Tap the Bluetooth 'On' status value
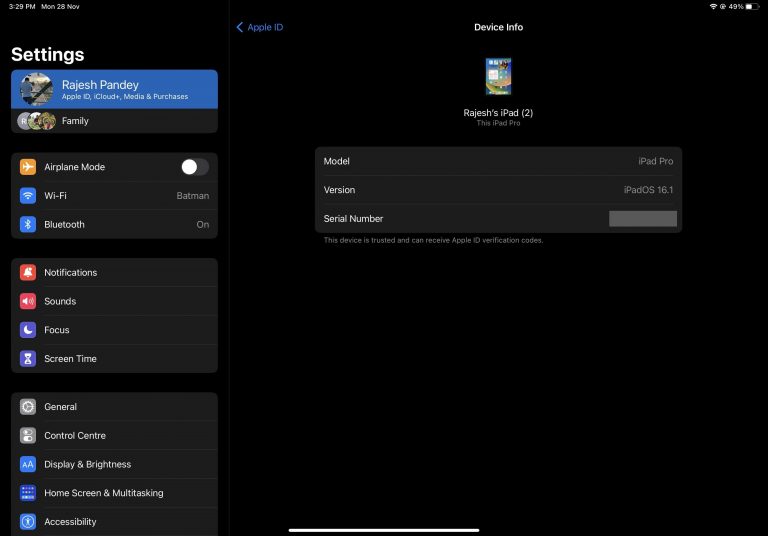This screenshot has height=536, width=768. (x=203, y=224)
